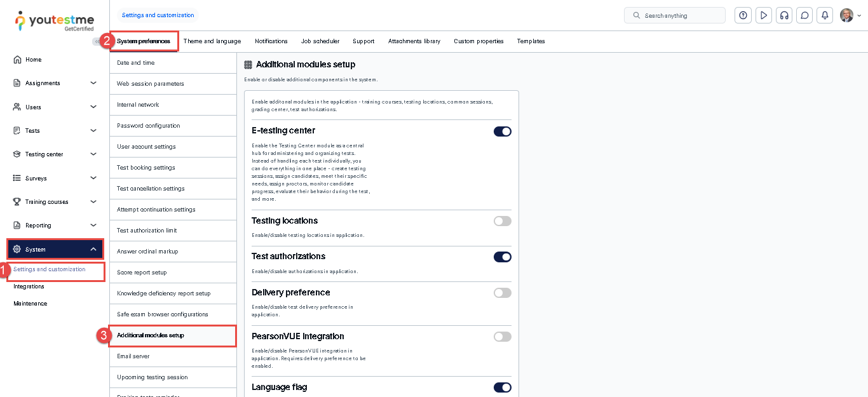Collapse sidebar using double-arrow icon
The width and height of the screenshot is (868, 397).
(x=97, y=42)
